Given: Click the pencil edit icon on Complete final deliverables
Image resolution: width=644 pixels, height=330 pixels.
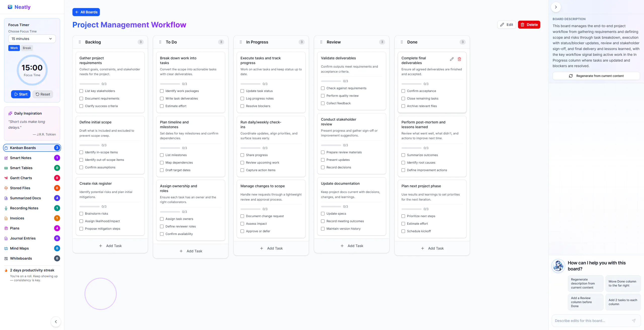Looking at the screenshot, I should click(452, 59).
